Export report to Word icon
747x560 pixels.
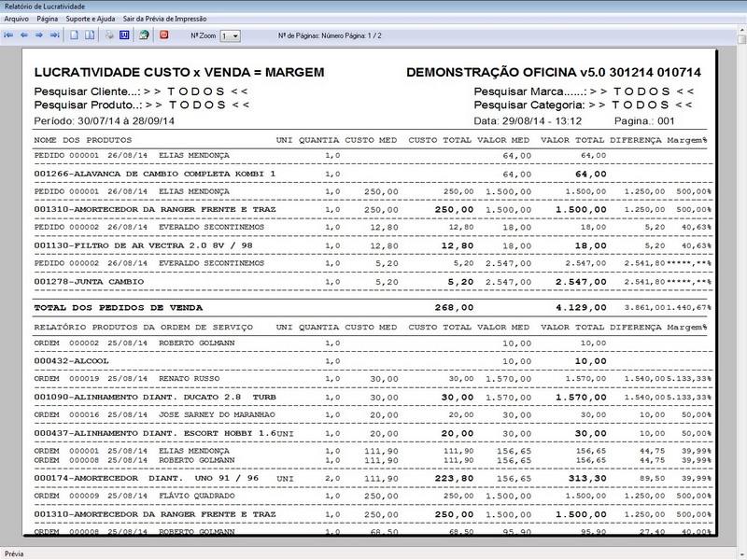click(x=124, y=35)
